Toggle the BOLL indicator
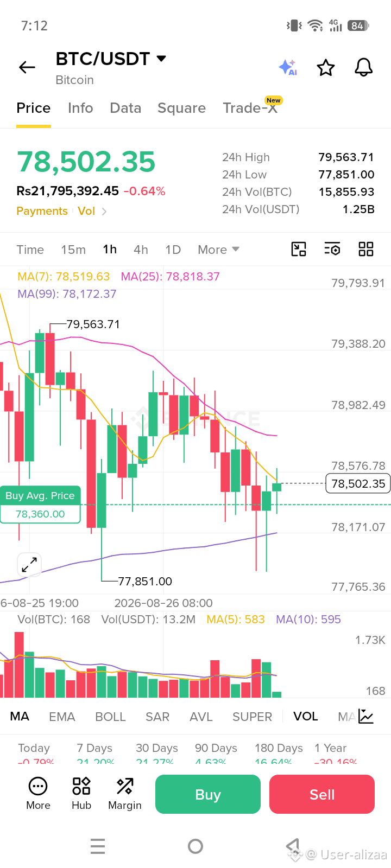Screen dimensions: 391x868 [x=111, y=717]
